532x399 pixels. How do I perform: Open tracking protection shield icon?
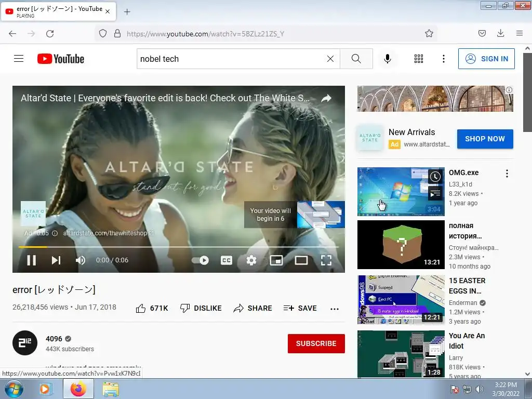pos(103,34)
